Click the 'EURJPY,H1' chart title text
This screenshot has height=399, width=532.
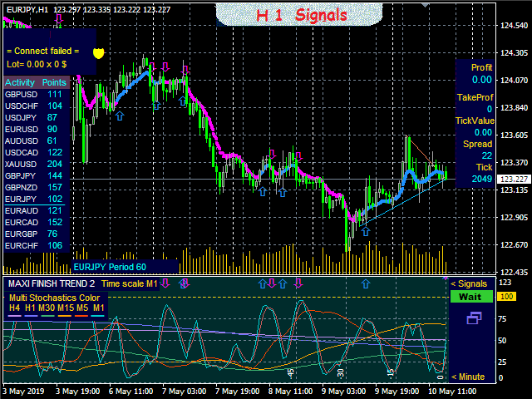pos(27,9)
